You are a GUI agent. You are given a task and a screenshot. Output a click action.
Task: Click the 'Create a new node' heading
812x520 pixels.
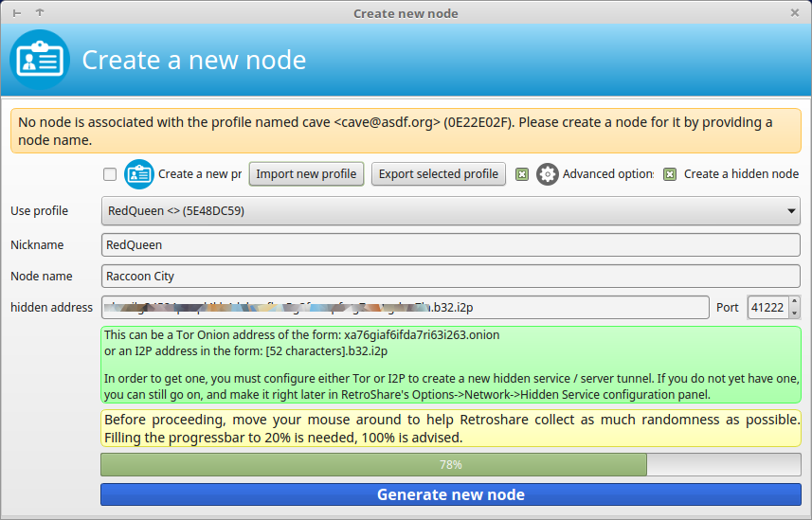point(194,60)
